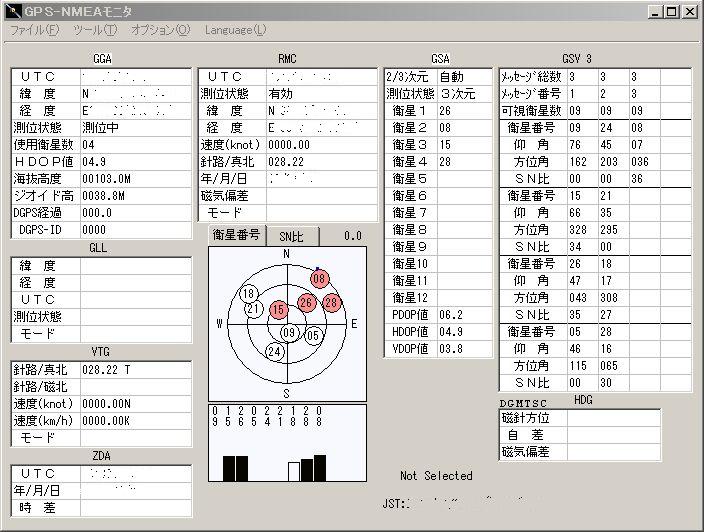
Task: Select satellite 26 marker on sky plot
Action: coord(306,302)
